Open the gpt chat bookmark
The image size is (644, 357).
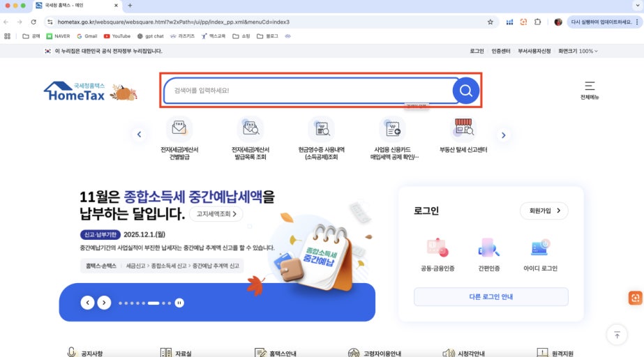150,36
